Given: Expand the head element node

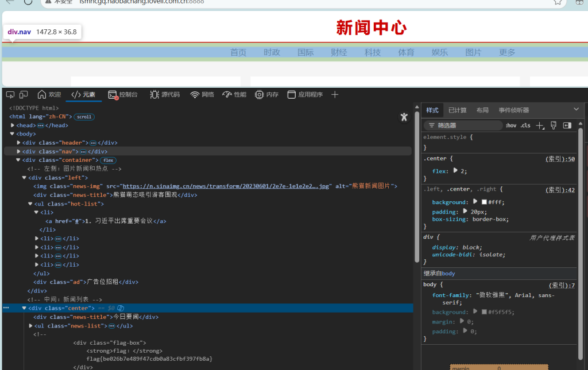Looking at the screenshot, I should [x=13, y=125].
